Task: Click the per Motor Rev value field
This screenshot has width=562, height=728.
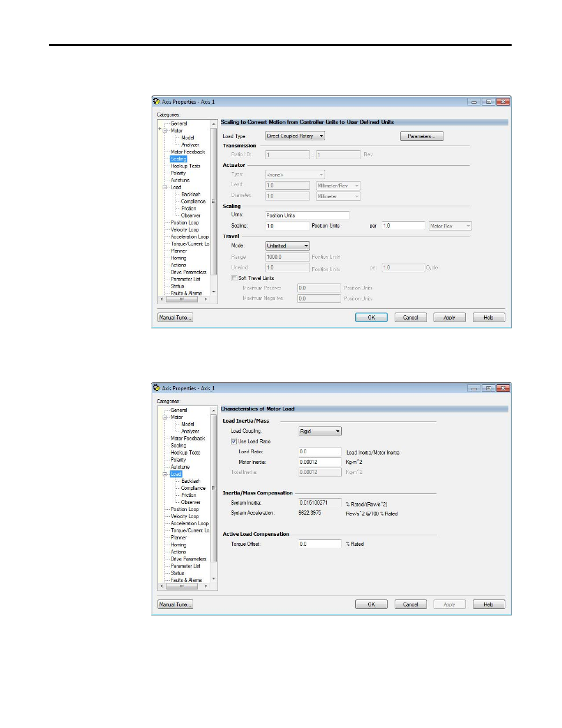Action: pos(404,226)
